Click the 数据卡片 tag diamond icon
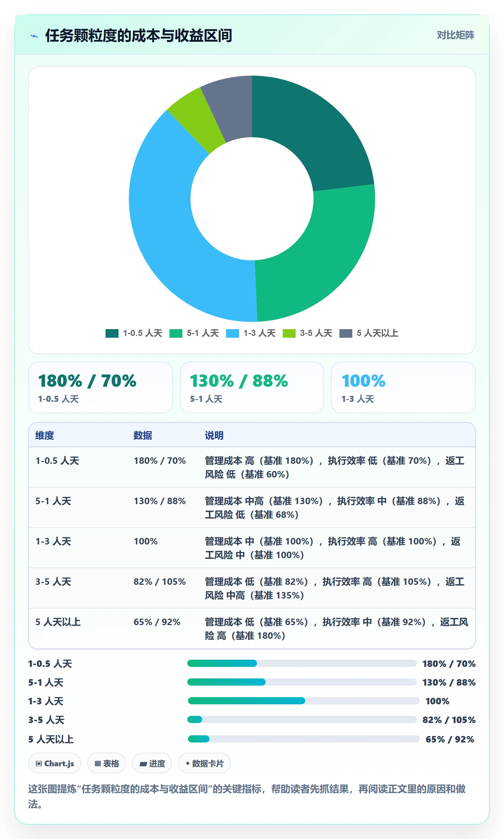Image resolution: width=504 pixels, height=839 pixels. click(188, 763)
